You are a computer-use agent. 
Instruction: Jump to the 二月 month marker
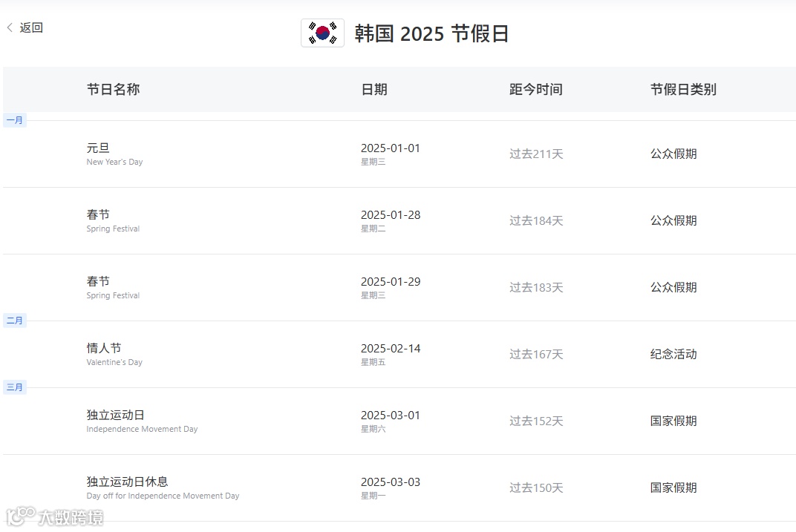click(15, 321)
